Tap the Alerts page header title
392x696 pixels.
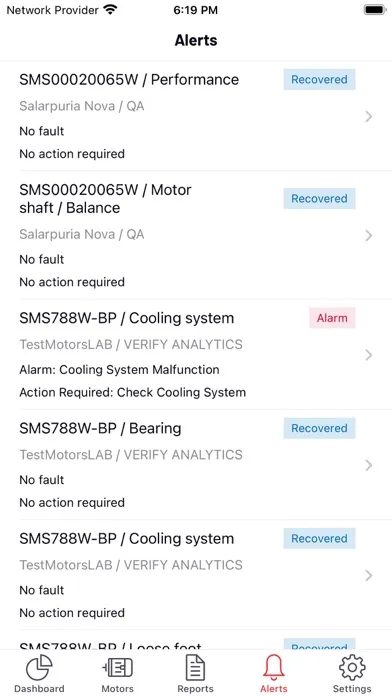196,40
